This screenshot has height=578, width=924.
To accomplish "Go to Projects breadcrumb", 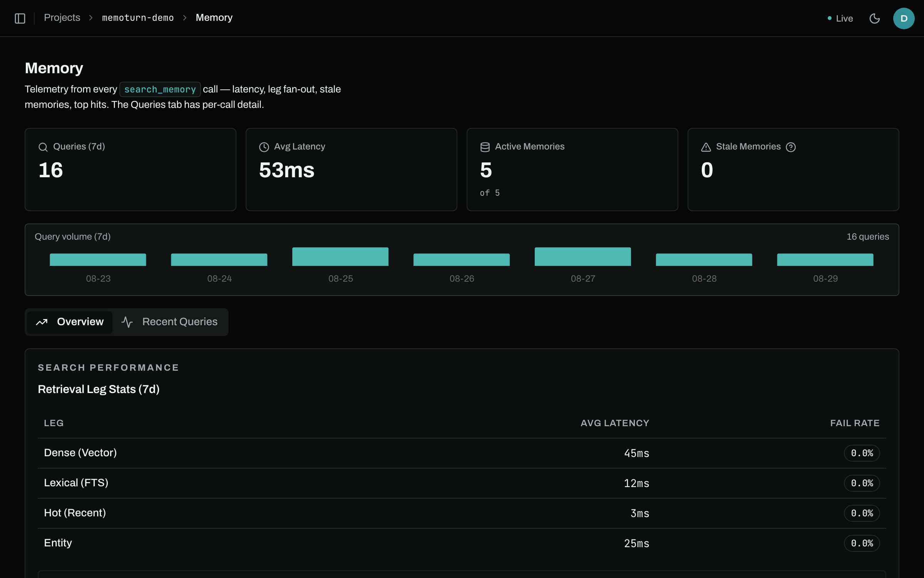I will (62, 18).
